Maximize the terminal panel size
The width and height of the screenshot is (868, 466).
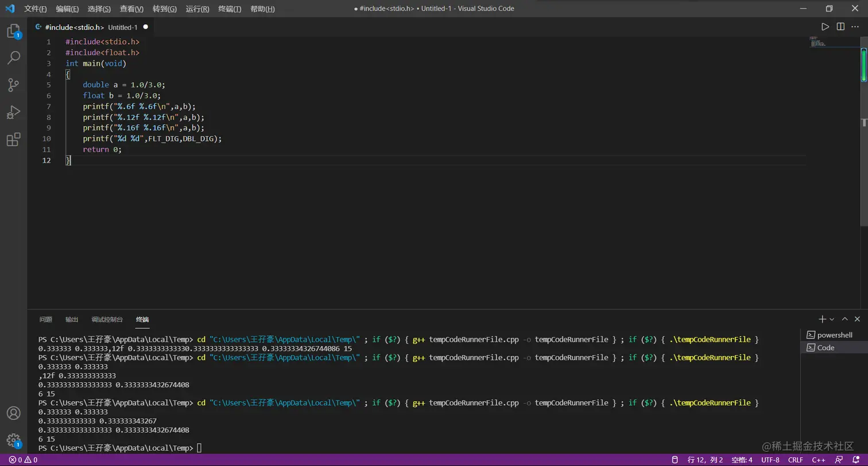click(844, 319)
